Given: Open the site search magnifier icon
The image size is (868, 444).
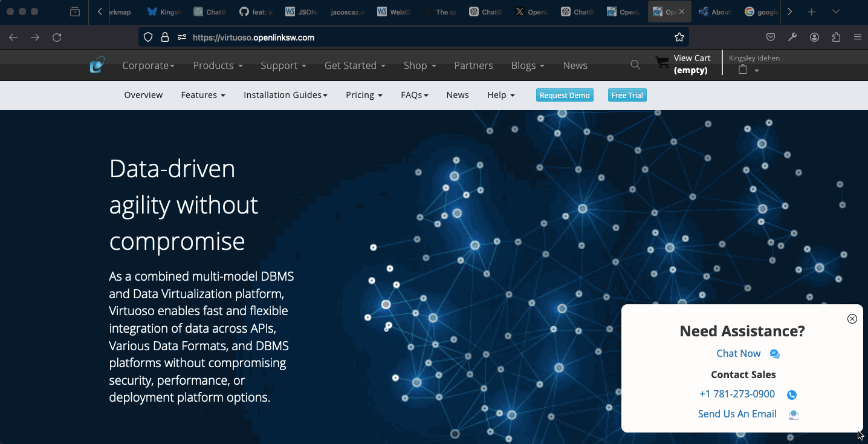Looking at the screenshot, I should click(635, 65).
